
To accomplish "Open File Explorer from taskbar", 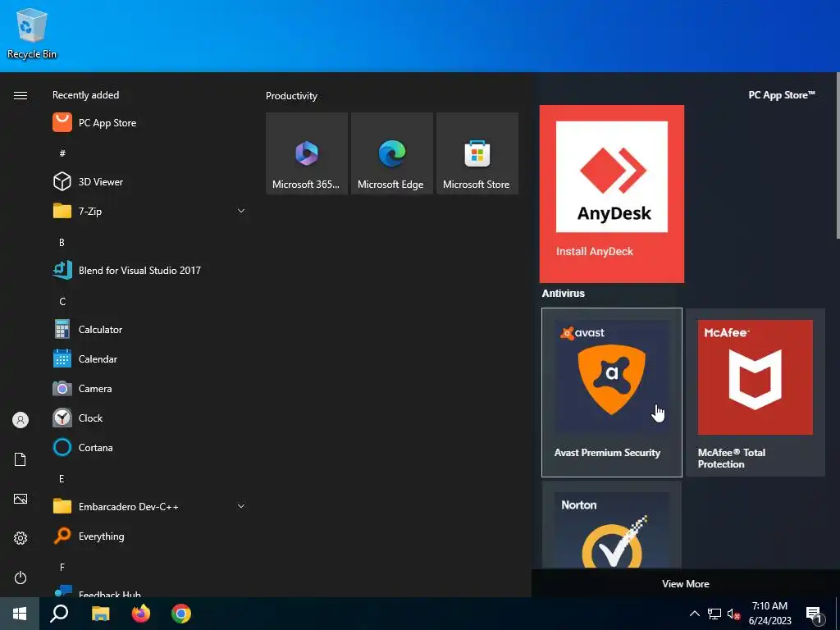I will click(100, 614).
